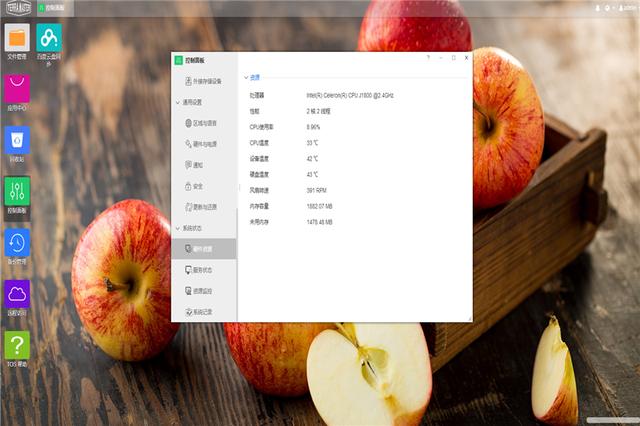640x426 pixels.
Task: Launch the purple 远程访问 cloud icon
Action: 17,298
